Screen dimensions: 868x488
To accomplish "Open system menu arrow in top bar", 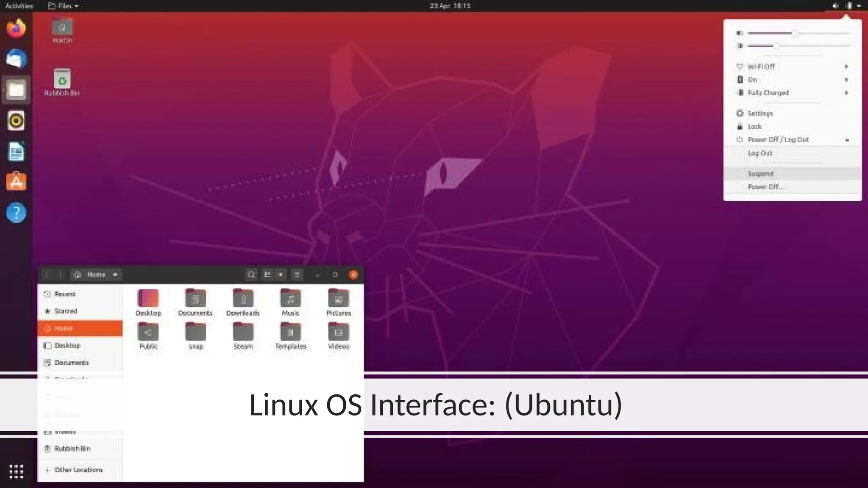I will [x=859, y=6].
